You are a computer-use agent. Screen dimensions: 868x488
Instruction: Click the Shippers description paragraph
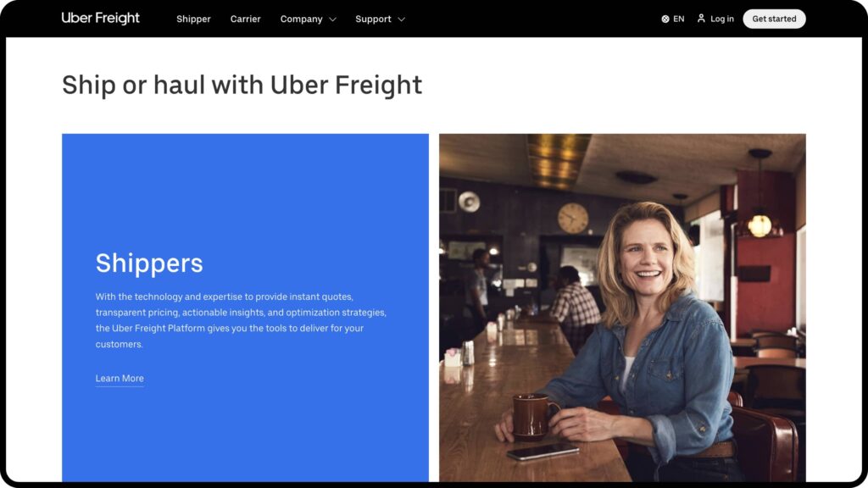[x=241, y=320]
